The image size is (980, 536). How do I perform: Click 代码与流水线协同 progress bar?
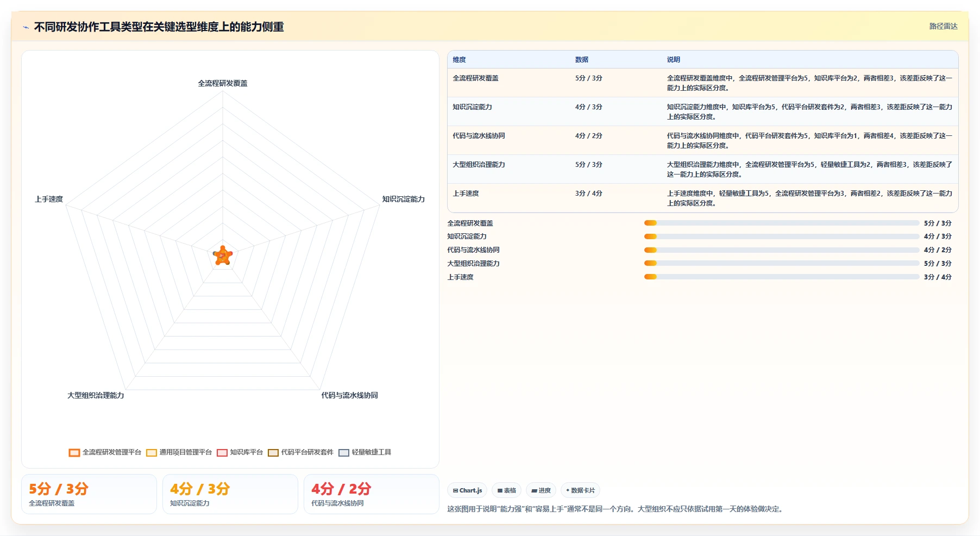[781, 250]
